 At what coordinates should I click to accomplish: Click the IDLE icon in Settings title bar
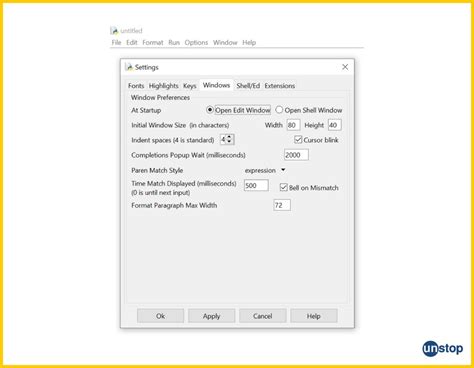coord(129,67)
